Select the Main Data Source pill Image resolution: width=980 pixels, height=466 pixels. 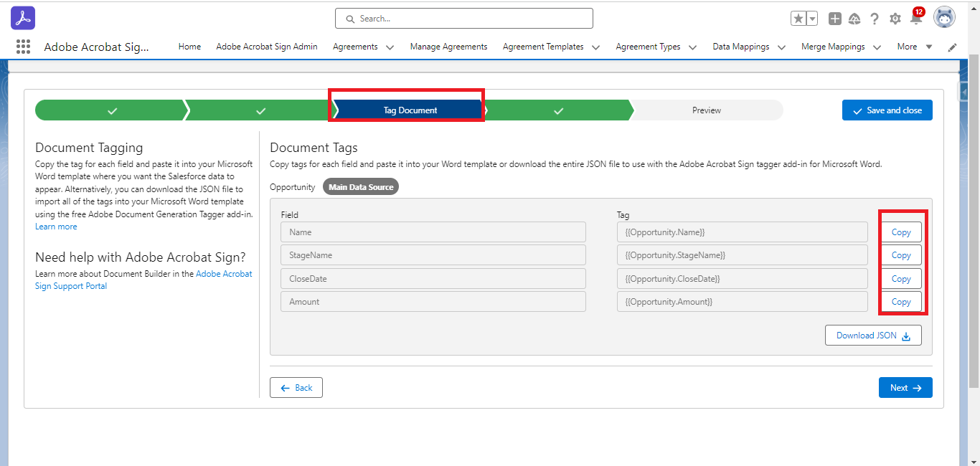(x=361, y=187)
